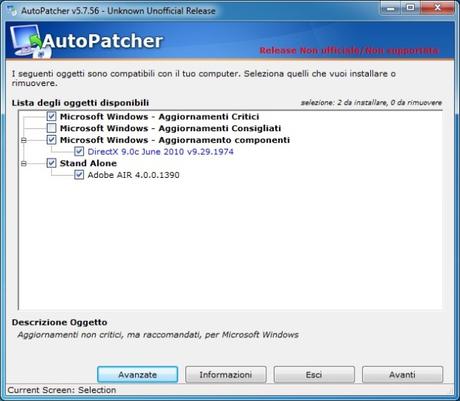The height and width of the screenshot is (401, 460).
Task: Click the title bar application icon
Action: point(12,11)
